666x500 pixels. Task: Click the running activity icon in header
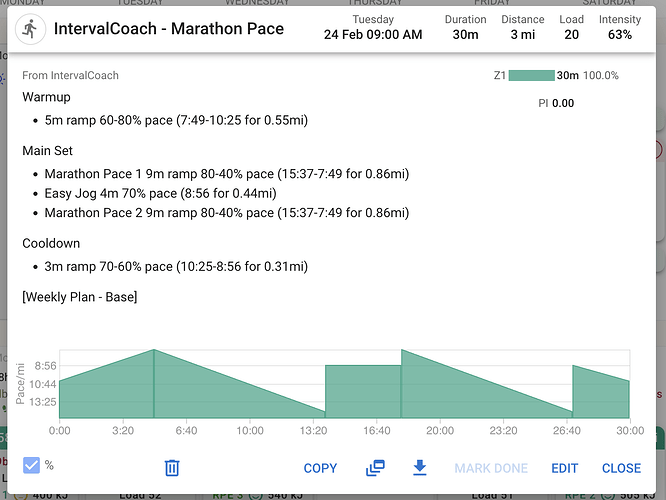point(30,29)
